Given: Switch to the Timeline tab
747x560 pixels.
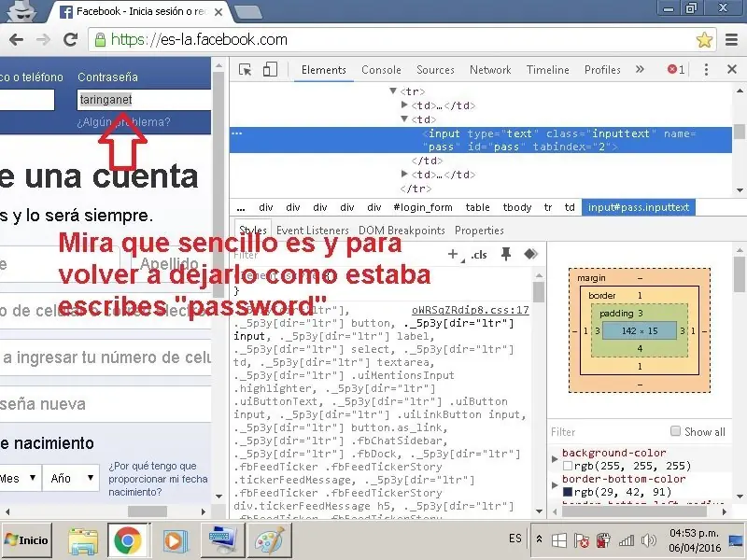Looking at the screenshot, I should click(x=548, y=70).
